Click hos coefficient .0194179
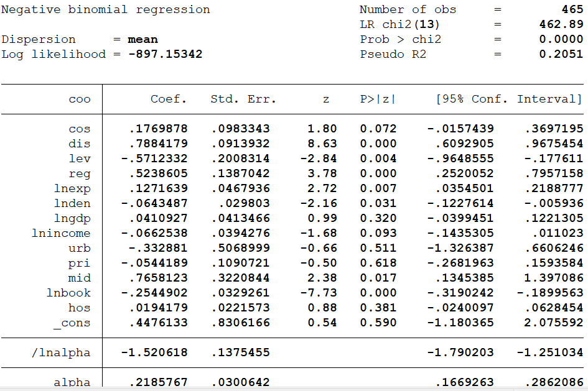The height and width of the screenshot is (391, 588). [158, 308]
